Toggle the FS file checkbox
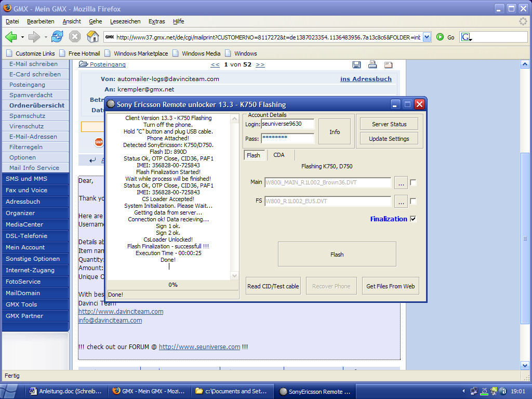Viewport: 532px width, 399px height. click(413, 201)
